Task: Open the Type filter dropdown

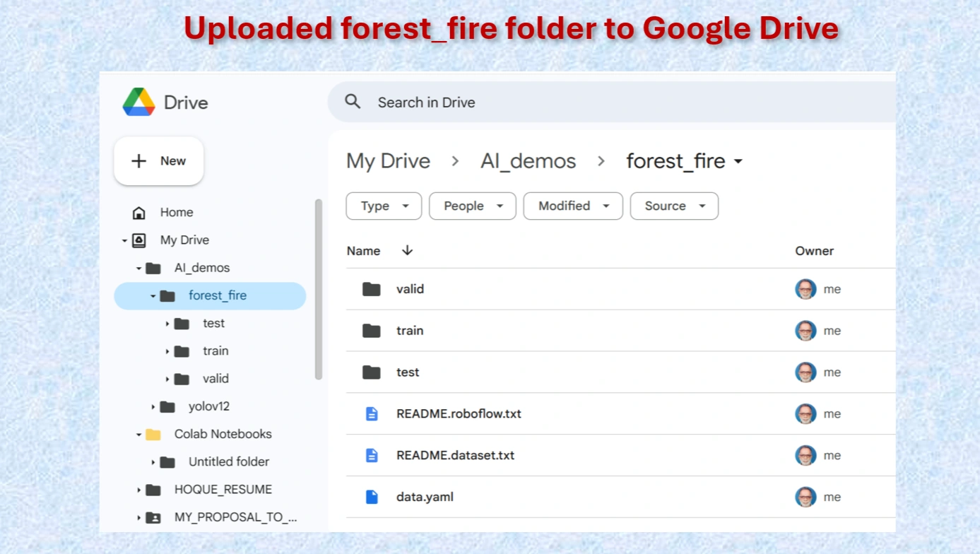Action: (x=384, y=206)
